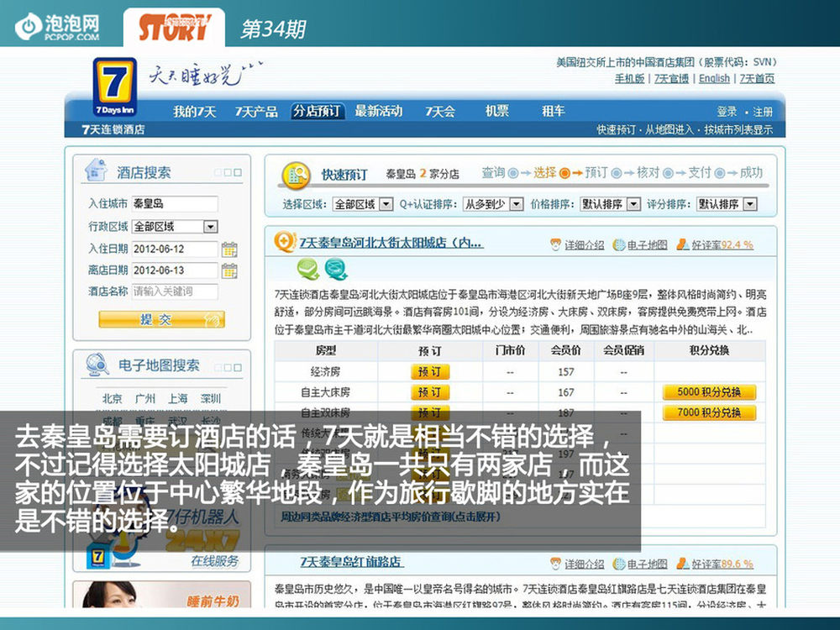
Task: Go to the 7天会 menu item
Action: [440, 112]
